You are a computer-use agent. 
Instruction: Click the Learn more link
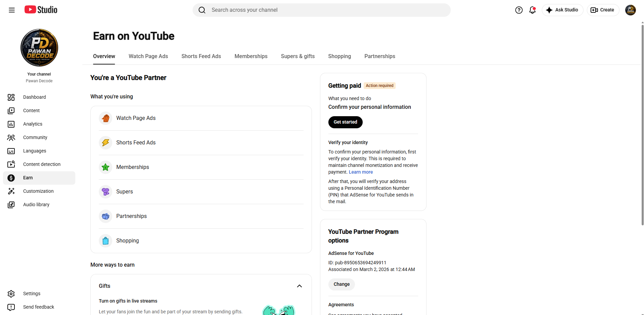click(361, 172)
